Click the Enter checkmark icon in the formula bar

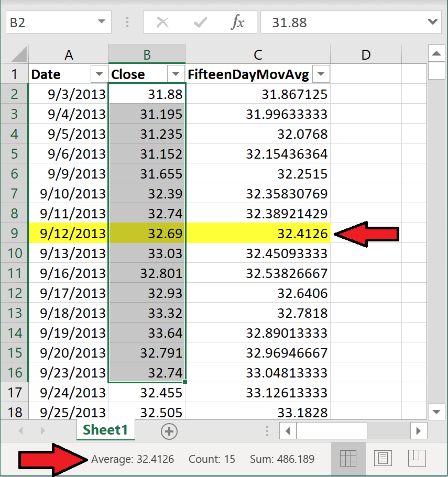point(200,22)
